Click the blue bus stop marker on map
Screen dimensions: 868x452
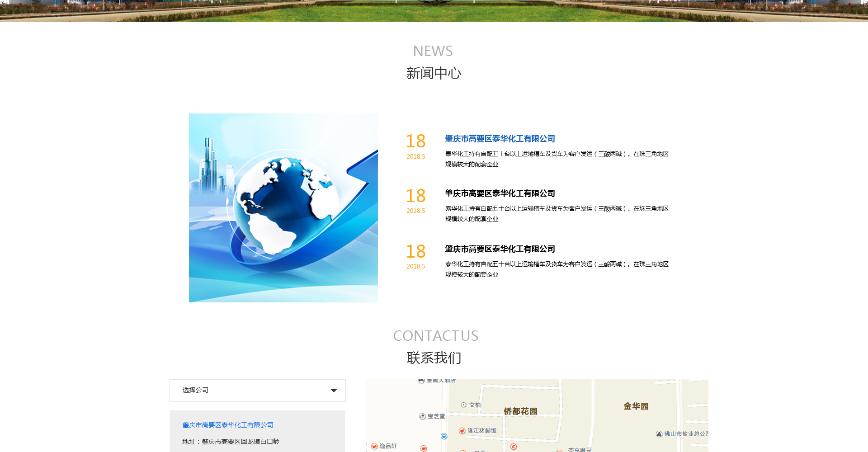click(444, 436)
